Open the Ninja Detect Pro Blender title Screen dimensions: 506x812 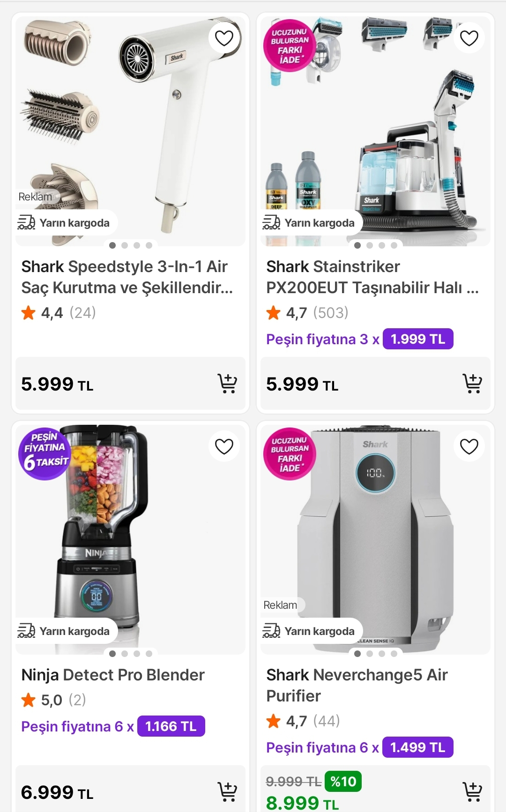coord(113,675)
